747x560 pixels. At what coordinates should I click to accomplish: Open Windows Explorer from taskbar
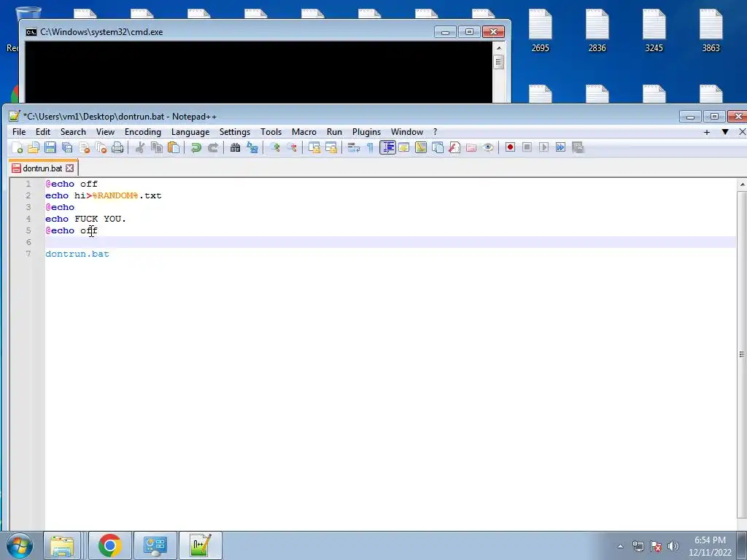click(62, 545)
